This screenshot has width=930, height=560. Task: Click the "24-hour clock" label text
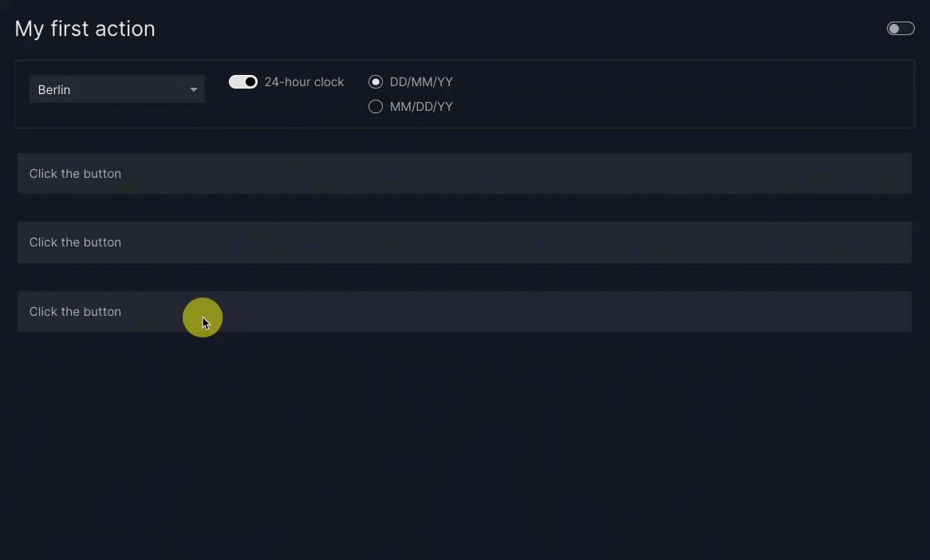click(x=304, y=82)
